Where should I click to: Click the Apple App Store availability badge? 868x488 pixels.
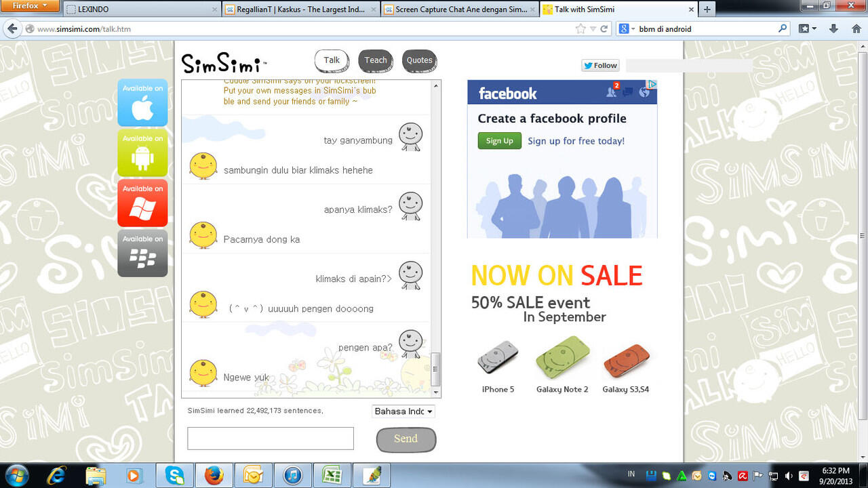(x=142, y=102)
